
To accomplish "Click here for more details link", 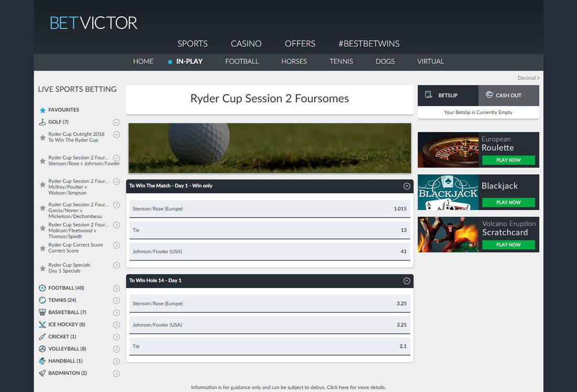I will [356, 387].
